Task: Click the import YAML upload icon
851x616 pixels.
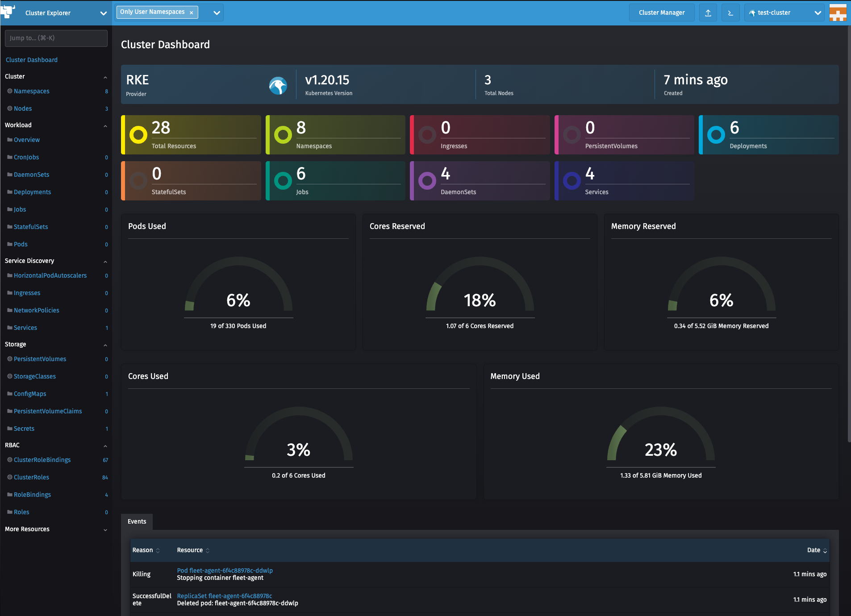Action: [708, 13]
